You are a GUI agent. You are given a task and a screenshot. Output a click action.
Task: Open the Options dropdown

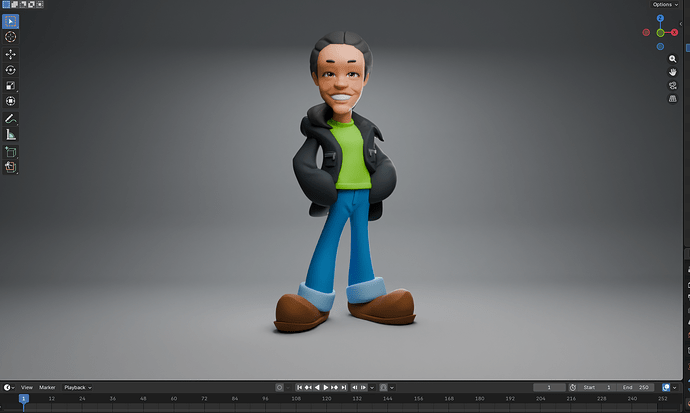pos(665,4)
